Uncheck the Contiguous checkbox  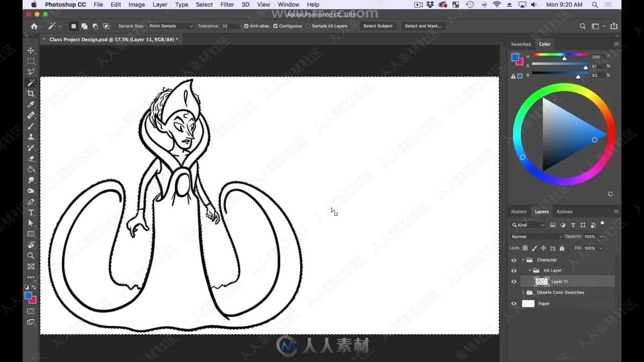[275, 26]
